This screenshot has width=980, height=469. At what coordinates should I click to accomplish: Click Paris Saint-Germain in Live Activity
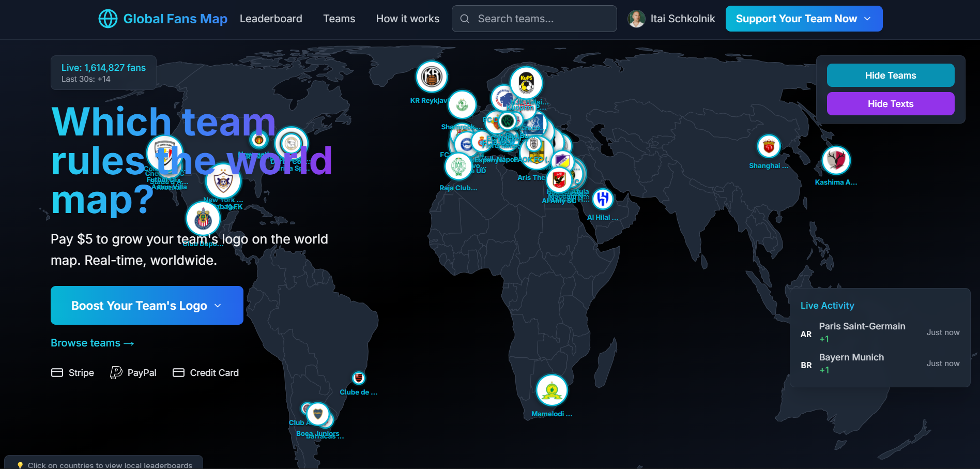pos(862,326)
